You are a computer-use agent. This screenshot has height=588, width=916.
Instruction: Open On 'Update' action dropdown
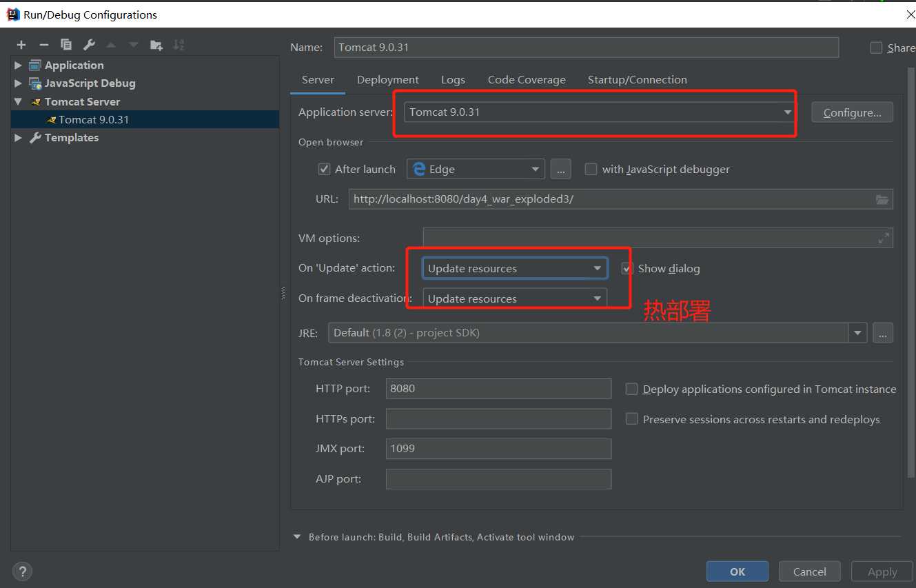coord(515,268)
